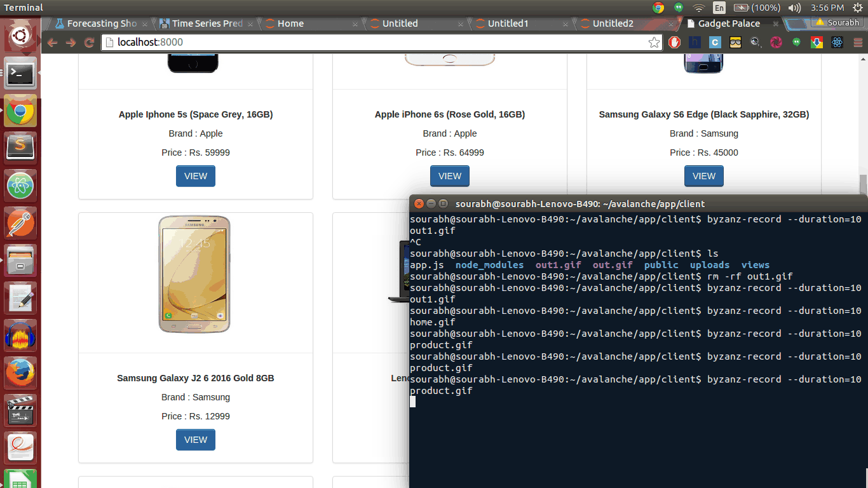Click the Apple iPhone 6s (Rose Gold, 16GB) title
Viewport: 868px width, 488px height.
tap(450, 114)
